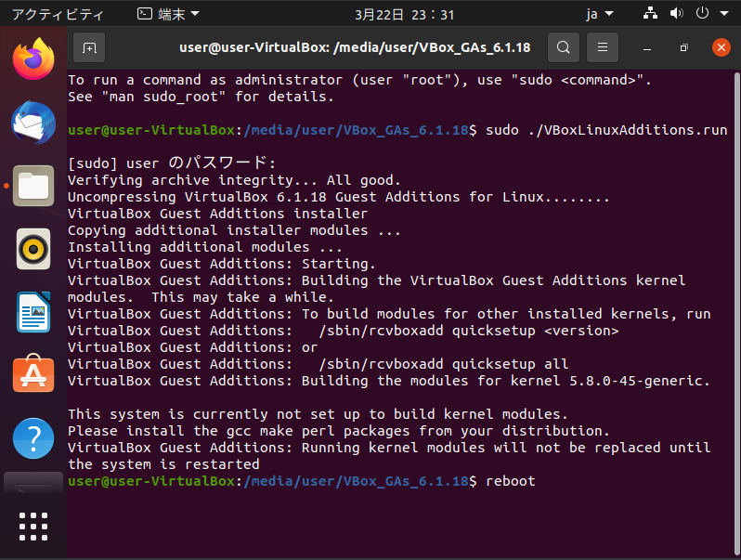Minimize the terminal window

click(x=647, y=47)
